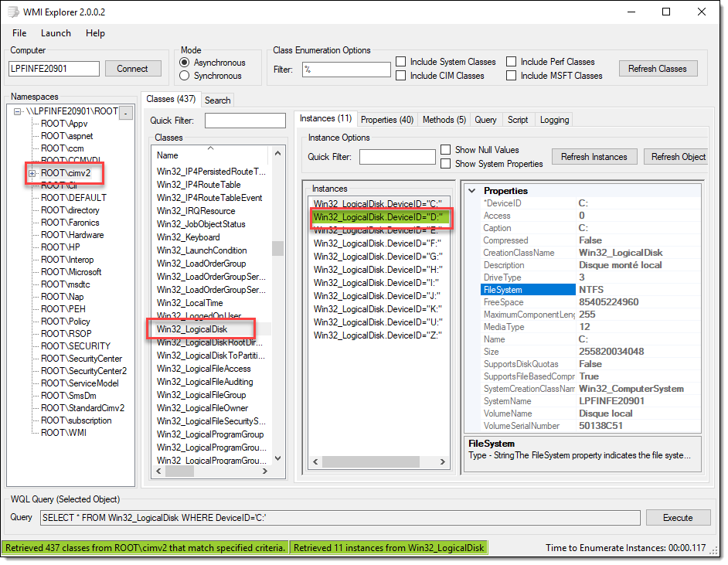Open the Launch menu
The height and width of the screenshot is (565, 728).
click(x=56, y=33)
